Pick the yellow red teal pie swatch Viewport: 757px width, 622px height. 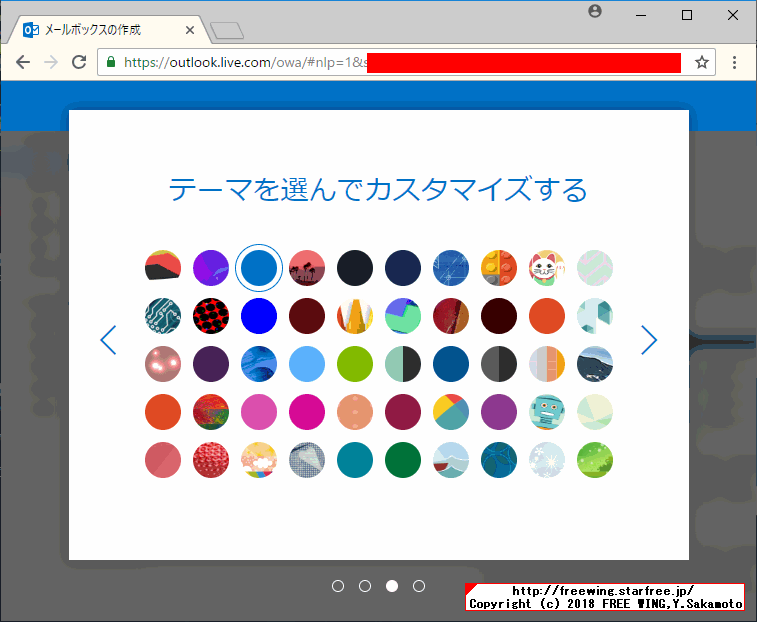(451, 412)
